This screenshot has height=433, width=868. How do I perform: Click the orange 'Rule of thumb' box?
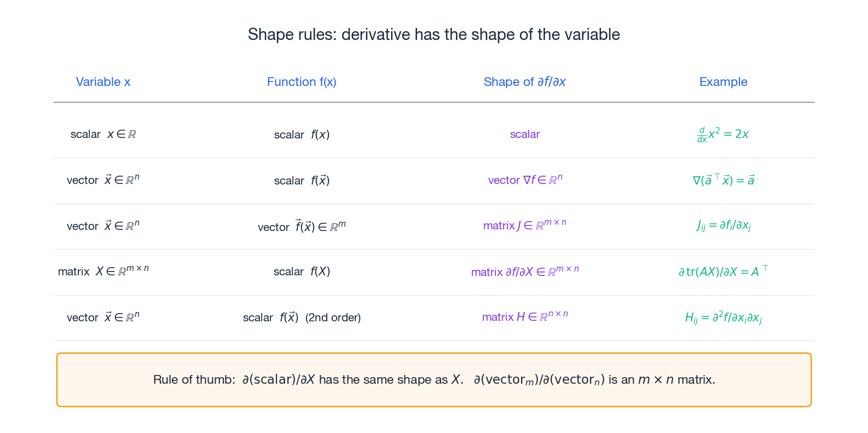[434, 380]
